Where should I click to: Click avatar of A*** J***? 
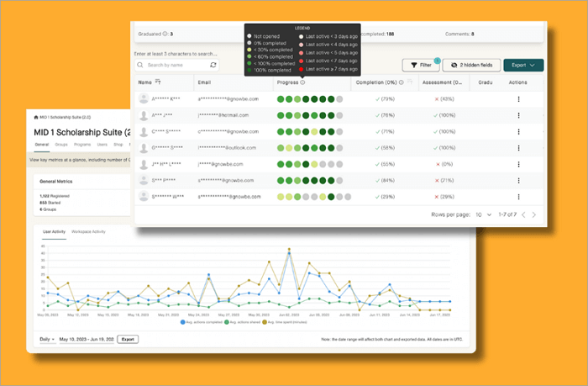pyautogui.click(x=144, y=115)
